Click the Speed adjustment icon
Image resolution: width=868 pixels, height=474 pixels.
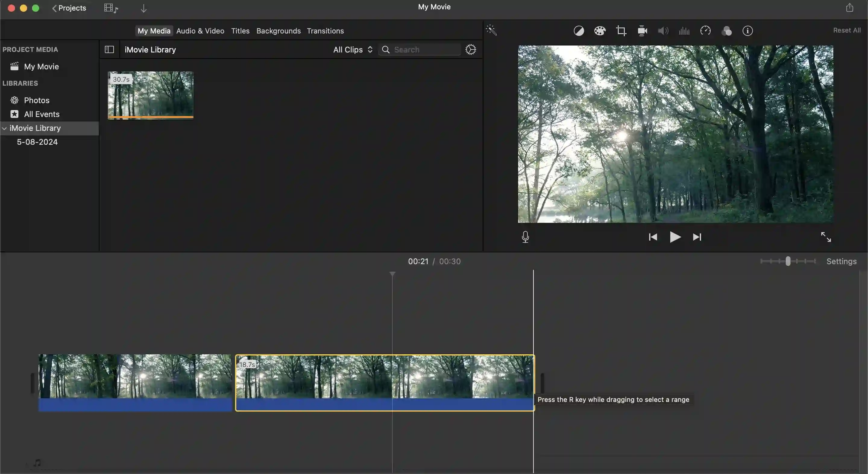tap(705, 31)
